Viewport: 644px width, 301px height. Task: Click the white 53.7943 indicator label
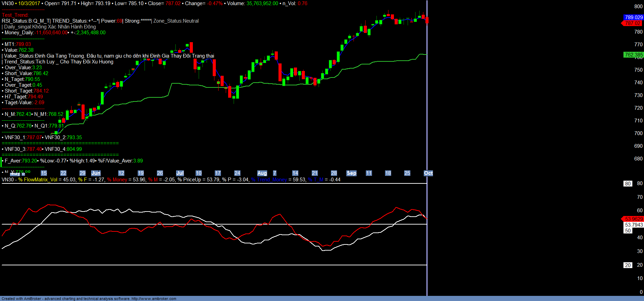pyautogui.click(x=634, y=225)
